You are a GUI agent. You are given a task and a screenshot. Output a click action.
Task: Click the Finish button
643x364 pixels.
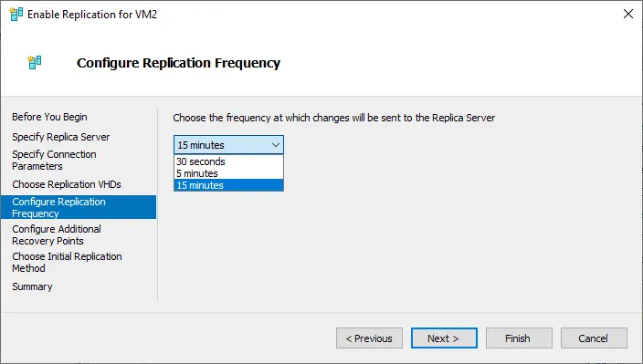[519, 338]
